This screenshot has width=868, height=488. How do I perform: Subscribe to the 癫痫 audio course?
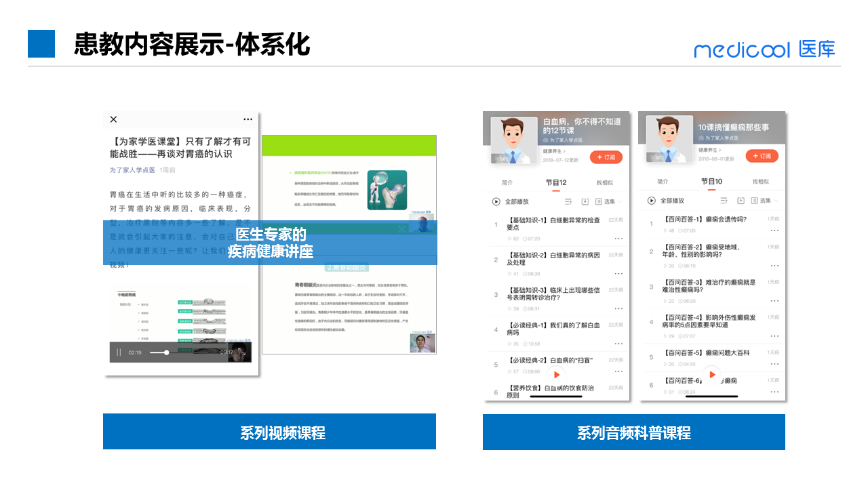[762, 156]
